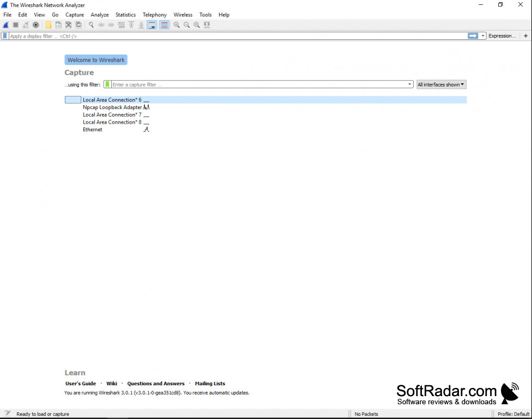
Task: Open the Edit menu
Action: click(x=22, y=15)
